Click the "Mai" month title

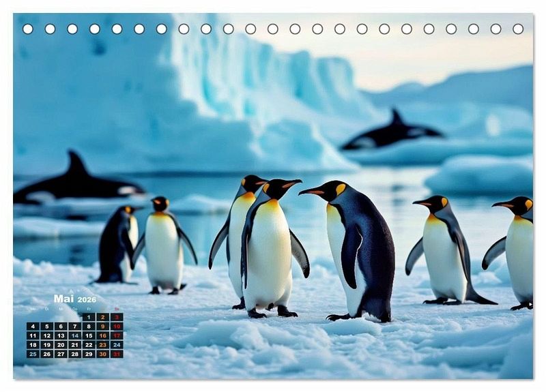pos(63,299)
